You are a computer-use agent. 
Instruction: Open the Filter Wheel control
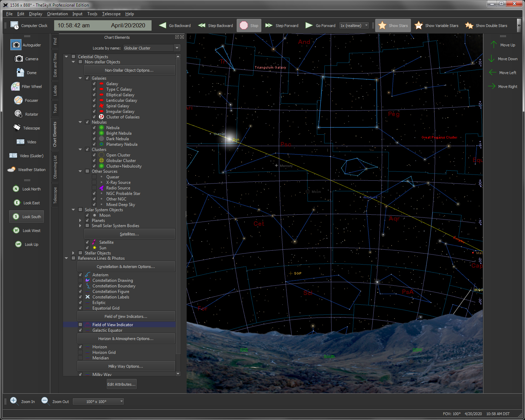[16, 87]
